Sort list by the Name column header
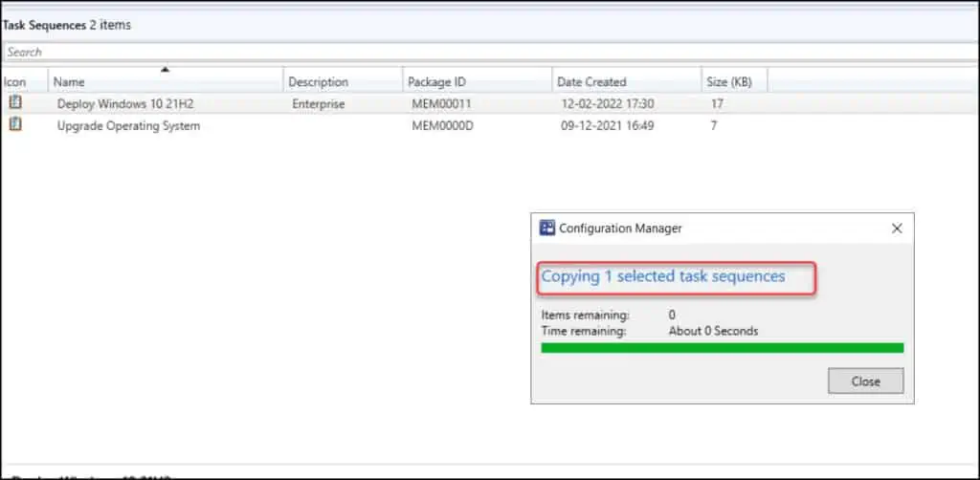This screenshot has height=480, width=980. [x=166, y=82]
